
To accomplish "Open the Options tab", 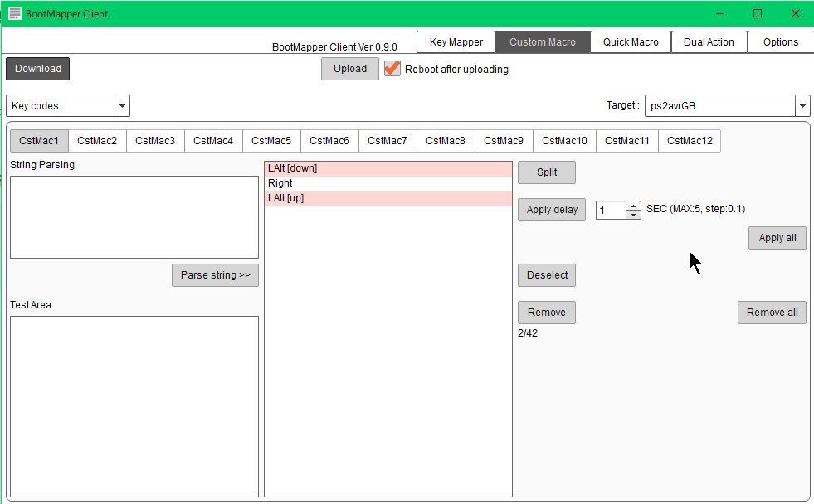I will [780, 42].
